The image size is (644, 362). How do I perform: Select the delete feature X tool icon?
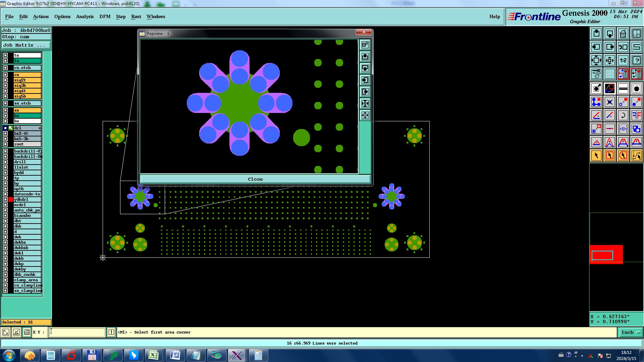610,102
